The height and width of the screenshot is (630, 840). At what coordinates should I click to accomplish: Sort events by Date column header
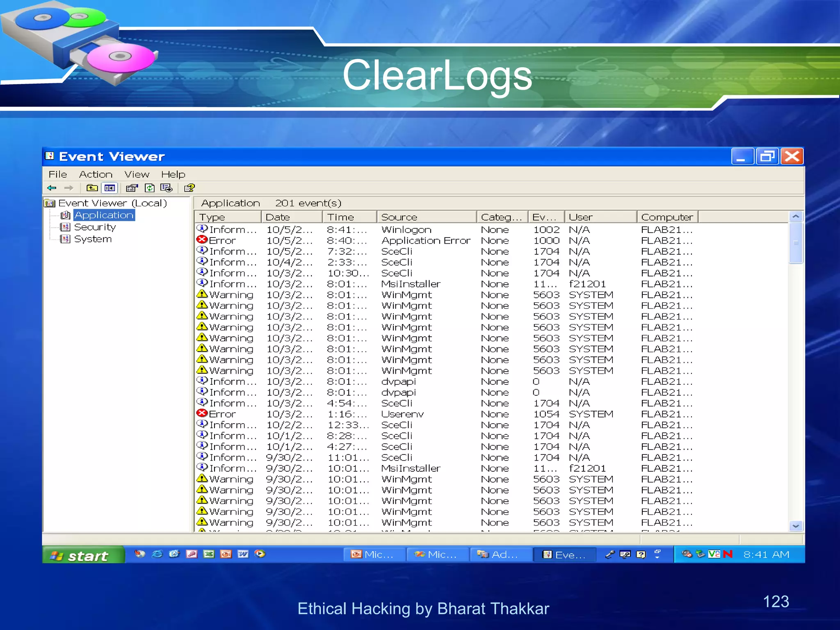tap(291, 217)
